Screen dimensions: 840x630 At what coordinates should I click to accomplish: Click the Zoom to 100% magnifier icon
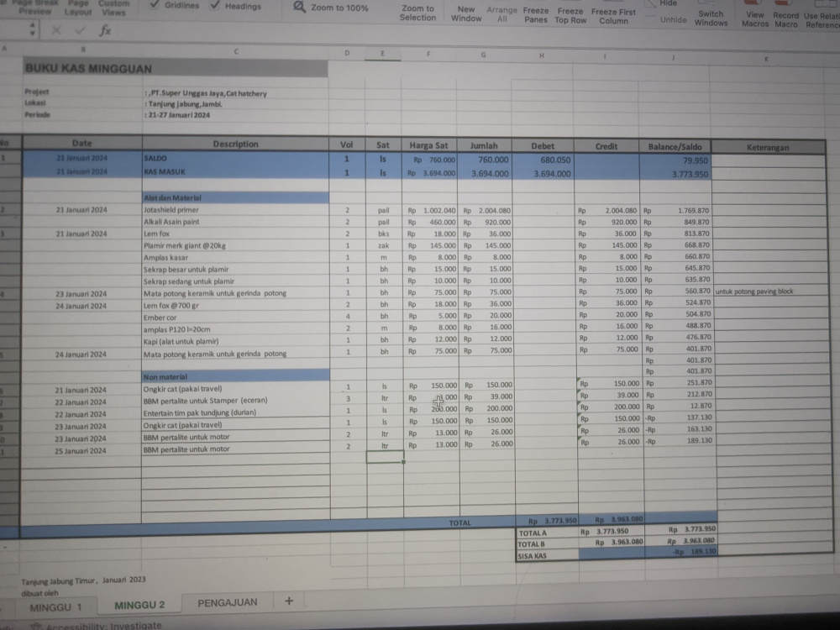[x=300, y=7]
